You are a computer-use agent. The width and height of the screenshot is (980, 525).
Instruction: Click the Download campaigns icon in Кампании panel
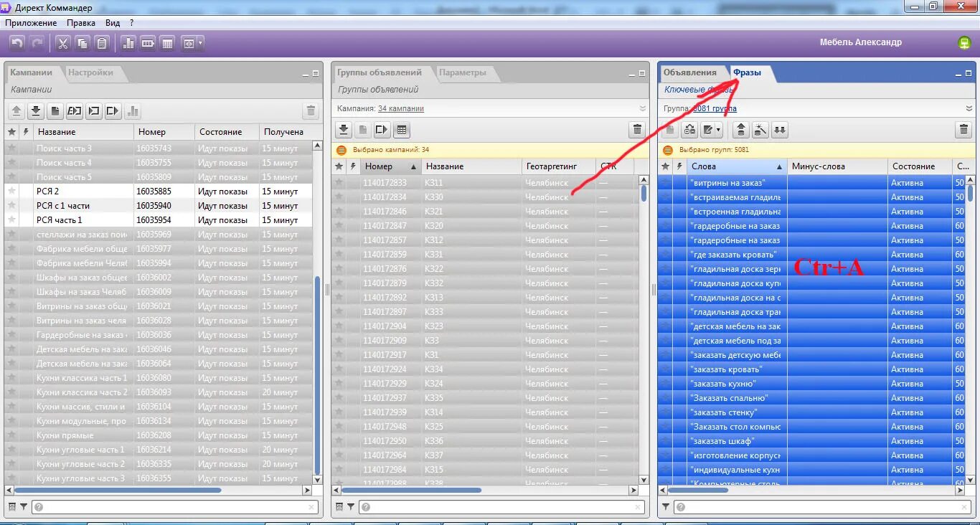[34, 110]
